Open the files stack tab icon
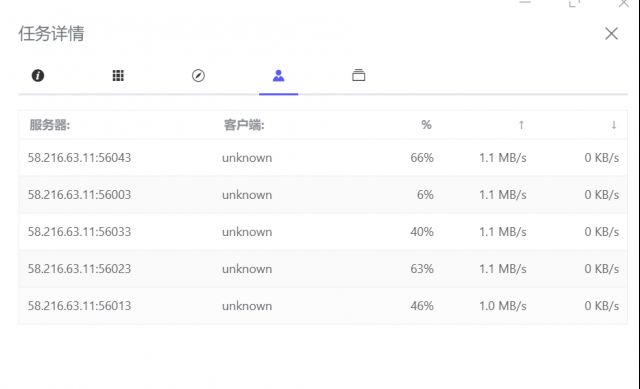Image resolution: width=640 pixels, height=389 pixels. (x=358, y=75)
